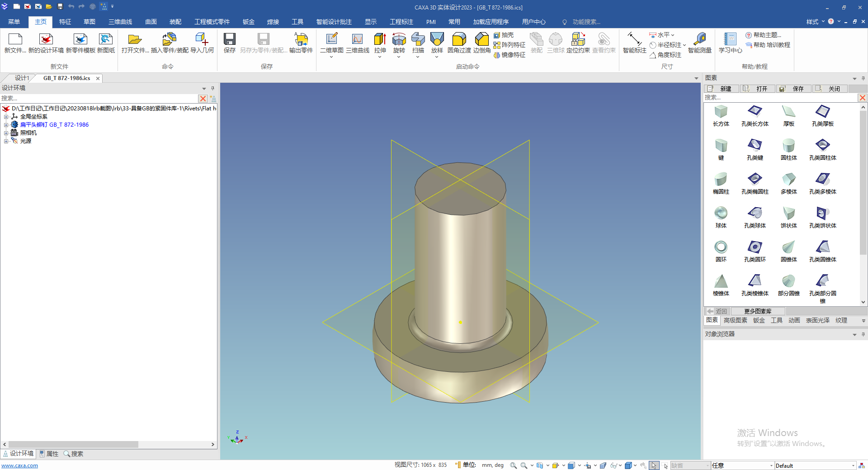Open the 智能测量 smart measure tool
Viewport: 868px width, 470px height.
point(699,43)
